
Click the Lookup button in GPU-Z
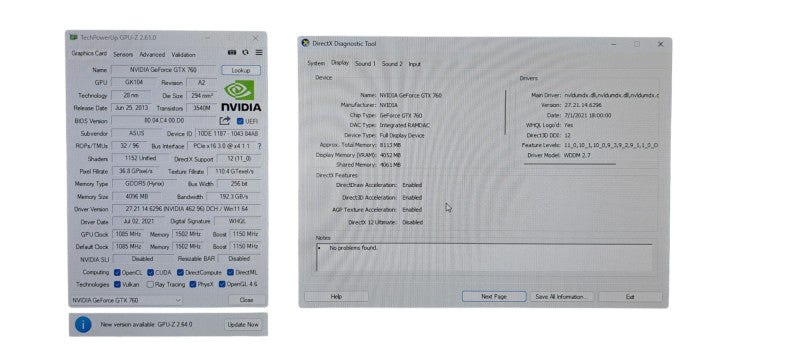coord(241,70)
